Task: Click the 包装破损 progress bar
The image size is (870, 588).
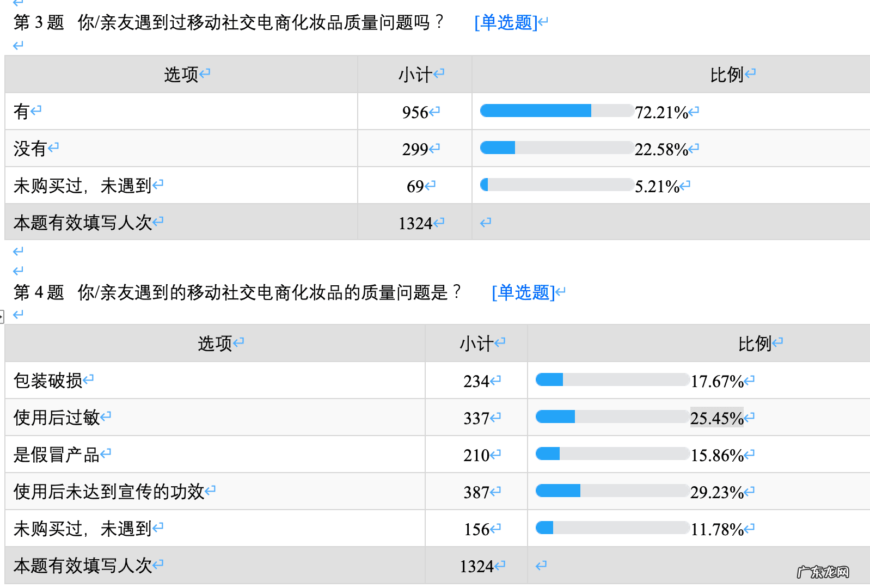Action: coord(612,379)
